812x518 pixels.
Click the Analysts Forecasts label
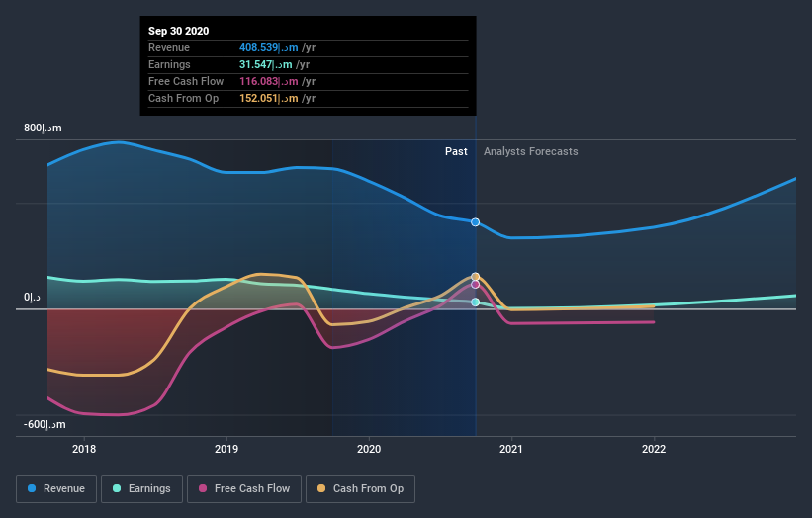[531, 151]
